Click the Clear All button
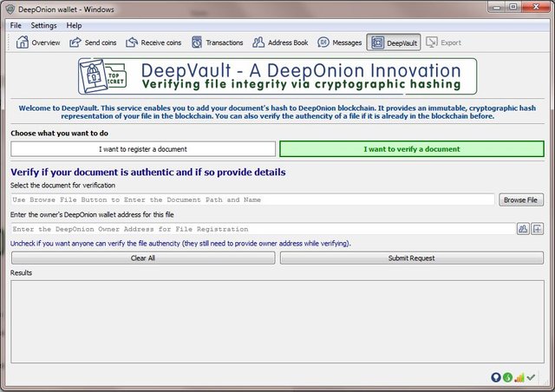This screenshot has height=392, width=555. click(143, 258)
